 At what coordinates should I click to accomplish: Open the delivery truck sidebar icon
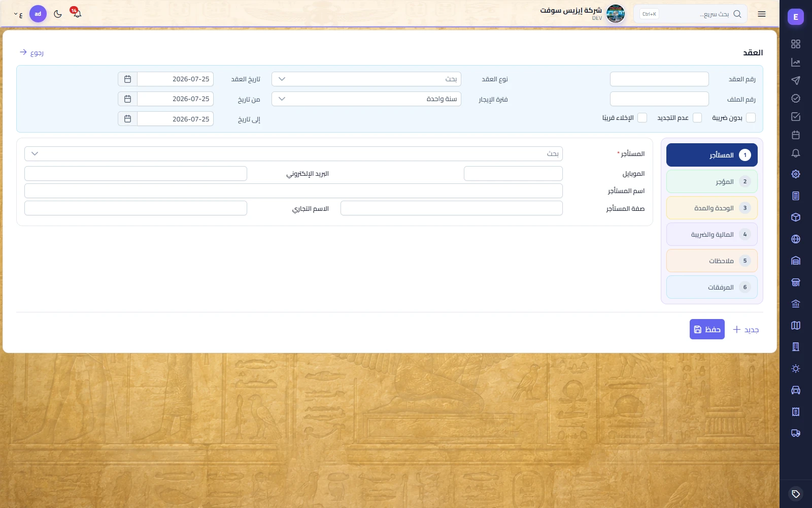click(x=795, y=433)
